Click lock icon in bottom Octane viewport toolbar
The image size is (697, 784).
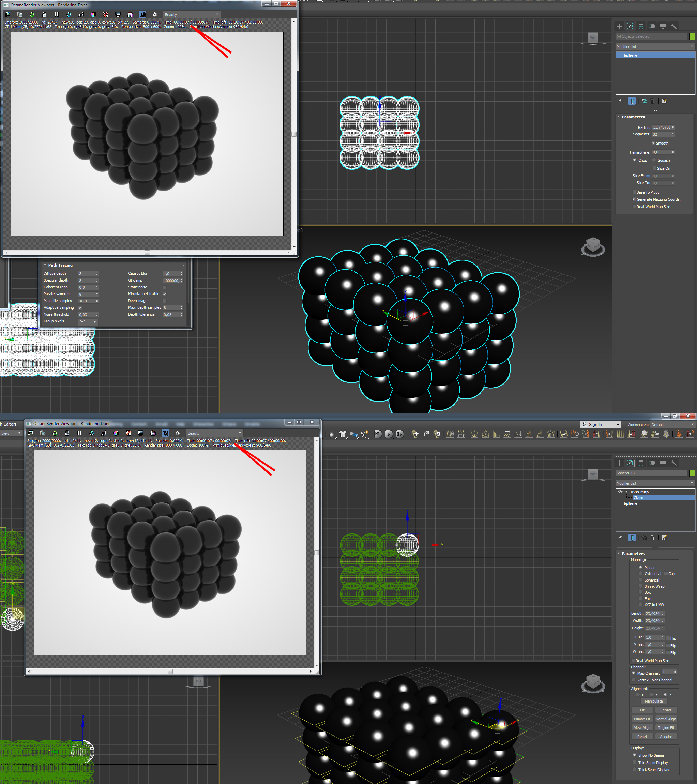tap(67, 433)
